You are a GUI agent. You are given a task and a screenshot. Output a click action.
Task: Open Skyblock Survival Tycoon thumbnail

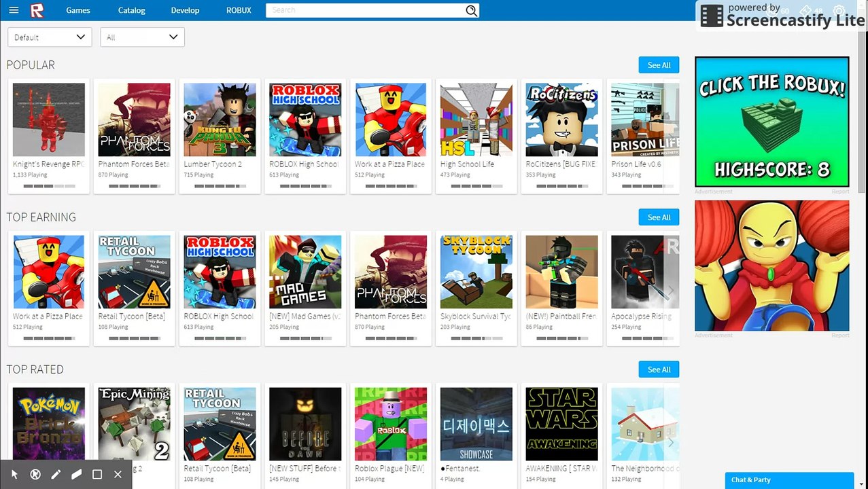pyautogui.click(x=476, y=272)
